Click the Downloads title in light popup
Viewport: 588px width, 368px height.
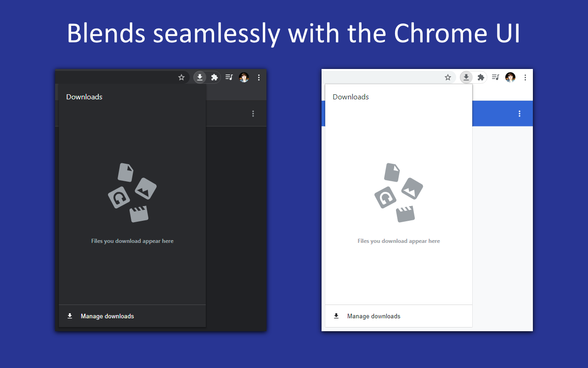pos(351,97)
